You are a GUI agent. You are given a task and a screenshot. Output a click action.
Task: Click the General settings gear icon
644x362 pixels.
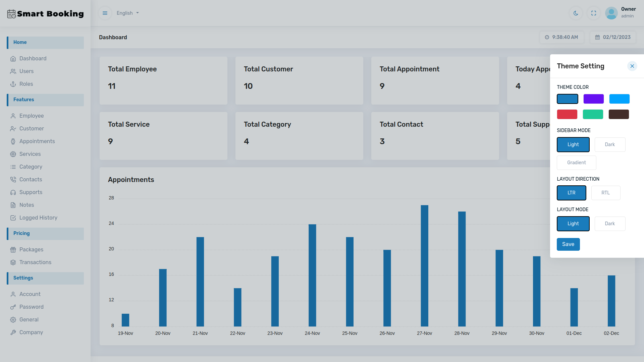pos(13,320)
